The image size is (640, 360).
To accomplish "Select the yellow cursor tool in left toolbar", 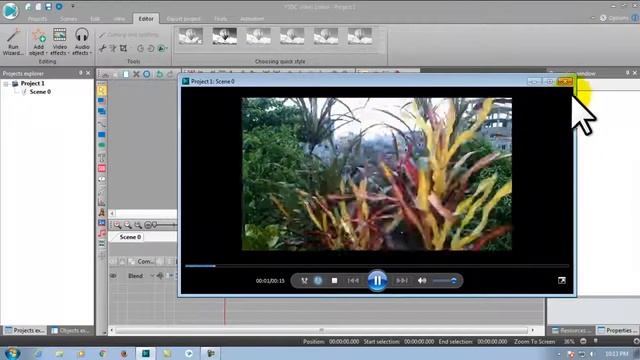I will [102, 90].
